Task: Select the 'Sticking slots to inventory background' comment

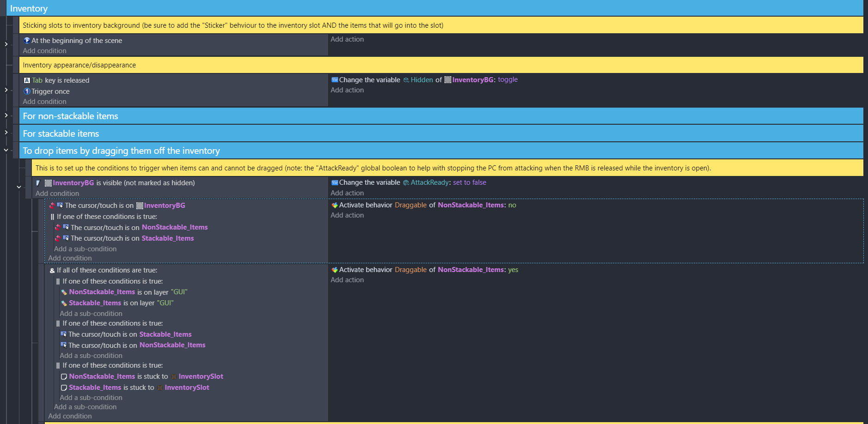Action: tap(441, 25)
